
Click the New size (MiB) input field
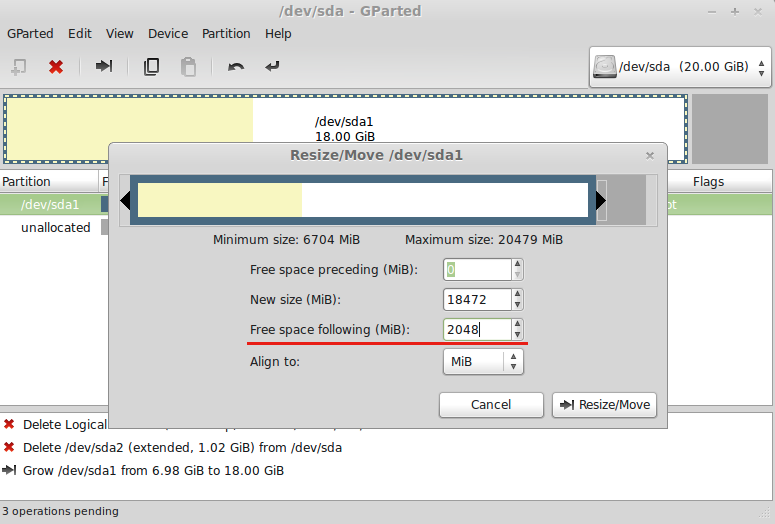[x=477, y=300]
